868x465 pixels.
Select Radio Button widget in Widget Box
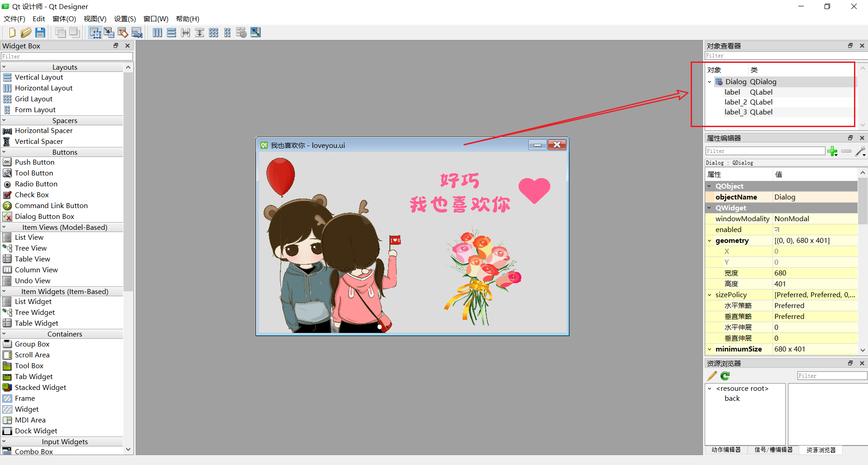pyautogui.click(x=36, y=184)
